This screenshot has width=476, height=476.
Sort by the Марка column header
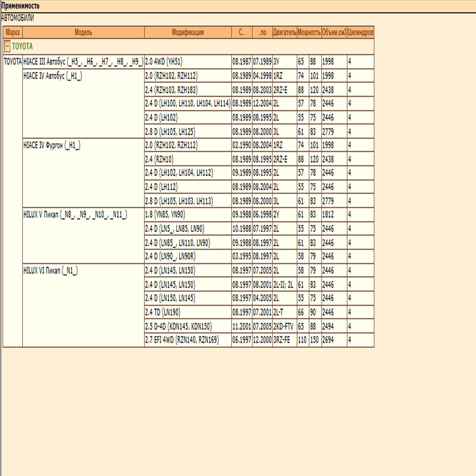coord(13,32)
